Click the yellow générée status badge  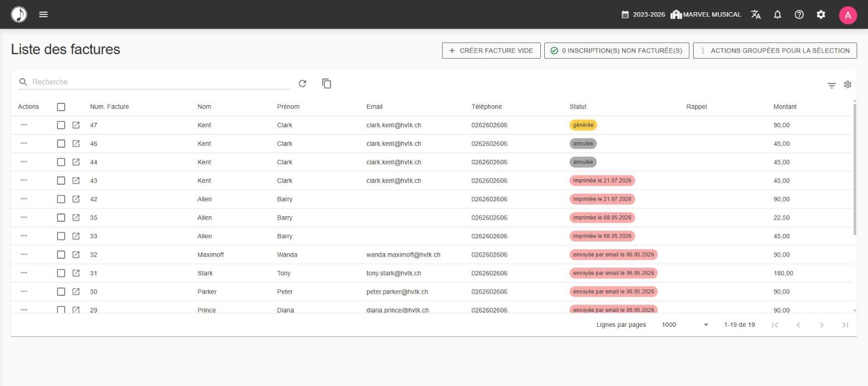point(583,125)
